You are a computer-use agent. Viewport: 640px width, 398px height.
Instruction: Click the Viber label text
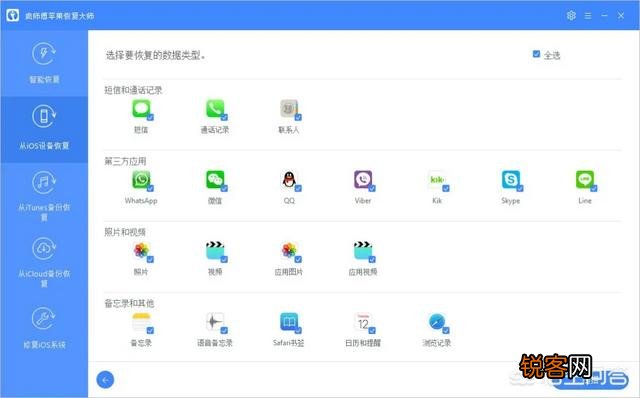363,200
